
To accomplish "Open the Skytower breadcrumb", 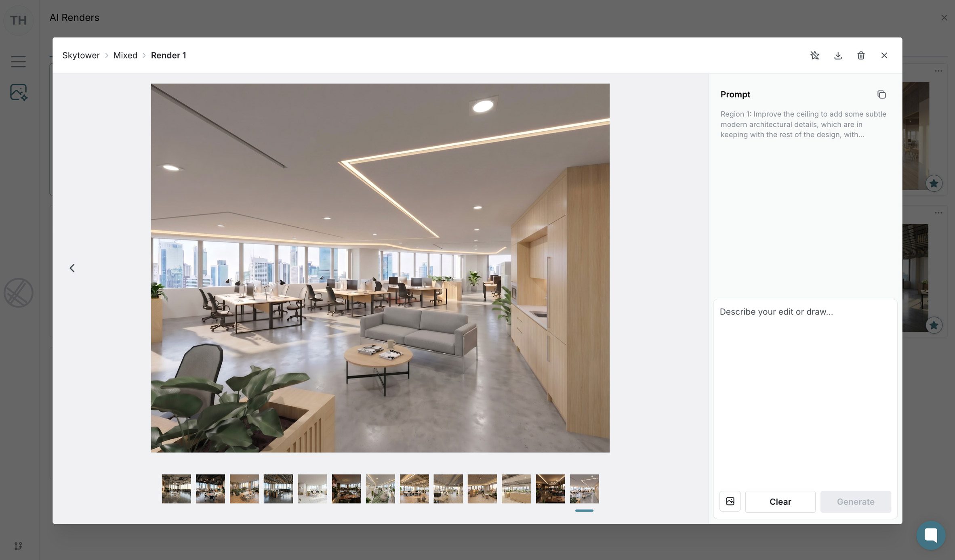I will click(81, 55).
